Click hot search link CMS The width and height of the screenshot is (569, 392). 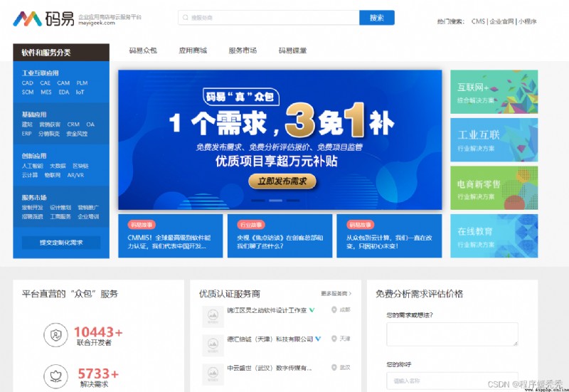pyautogui.click(x=478, y=21)
